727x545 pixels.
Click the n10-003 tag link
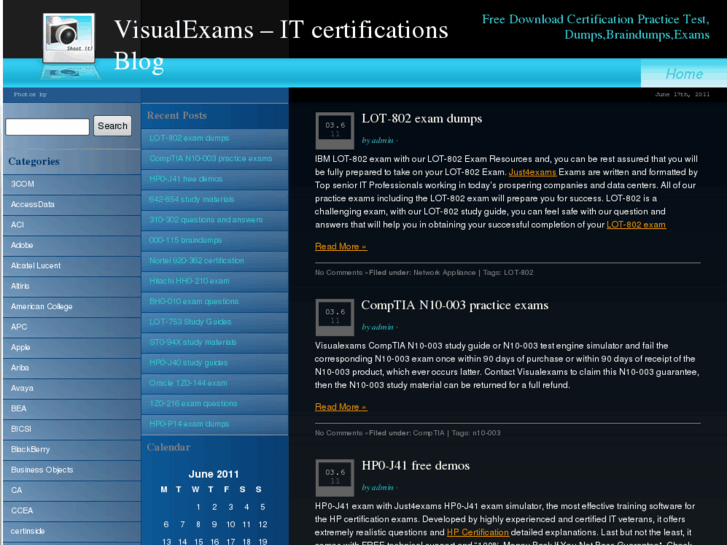486,433
